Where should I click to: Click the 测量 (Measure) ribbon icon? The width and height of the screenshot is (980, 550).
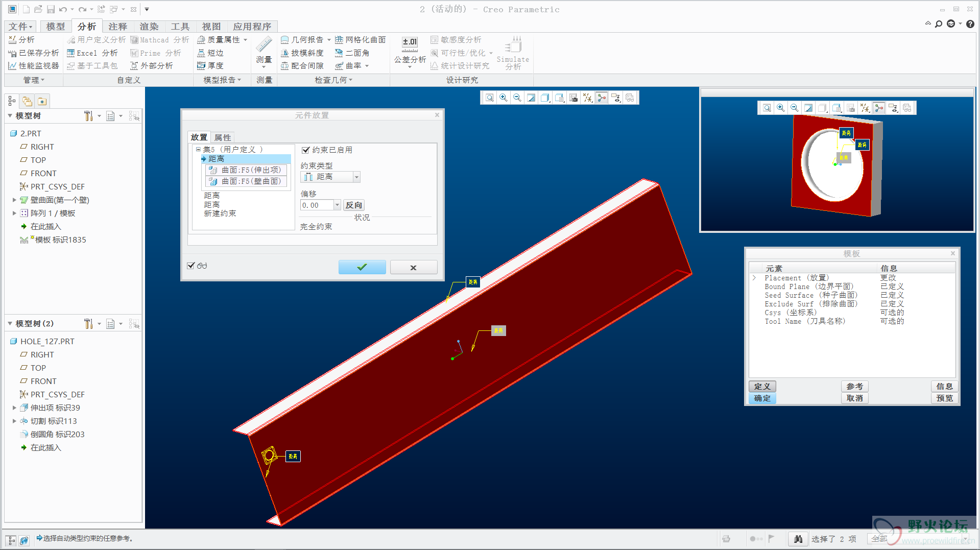pos(264,51)
